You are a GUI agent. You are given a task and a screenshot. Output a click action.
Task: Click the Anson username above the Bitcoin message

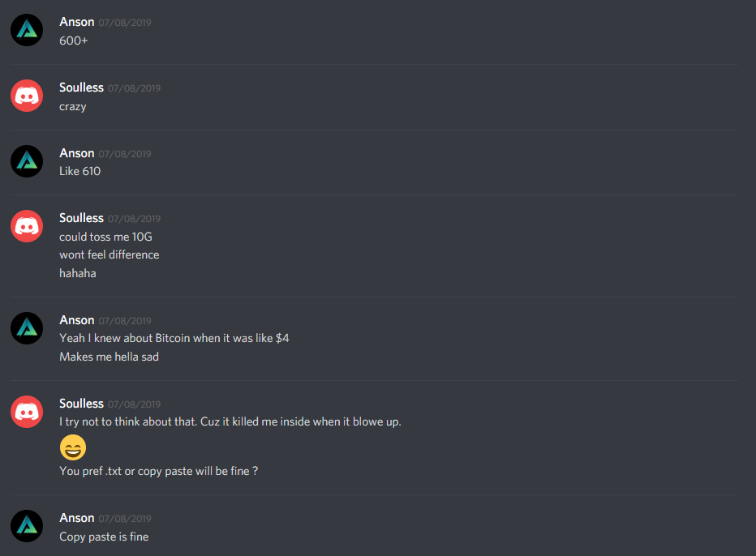(x=77, y=320)
